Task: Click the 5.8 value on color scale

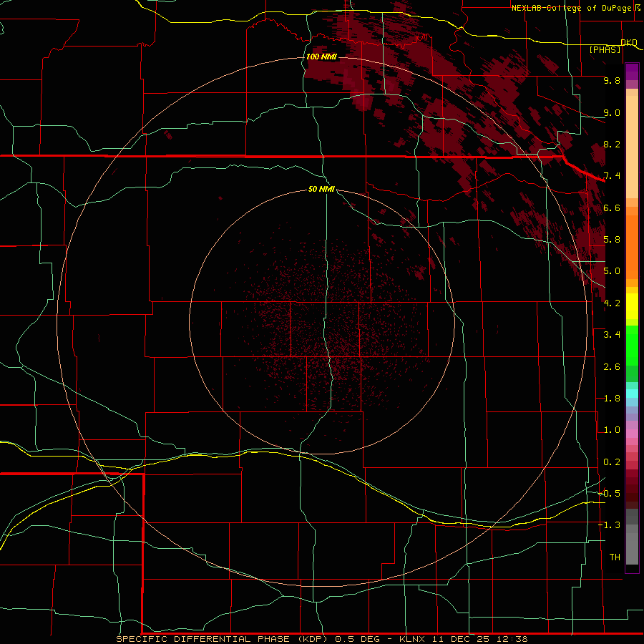Action: point(612,240)
